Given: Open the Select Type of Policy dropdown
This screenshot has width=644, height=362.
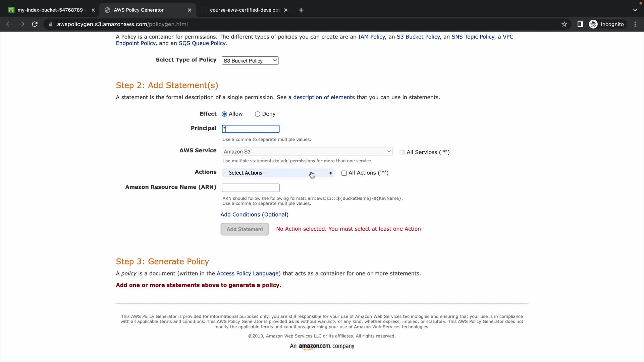Looking at the screenshot, I should 250,61.
